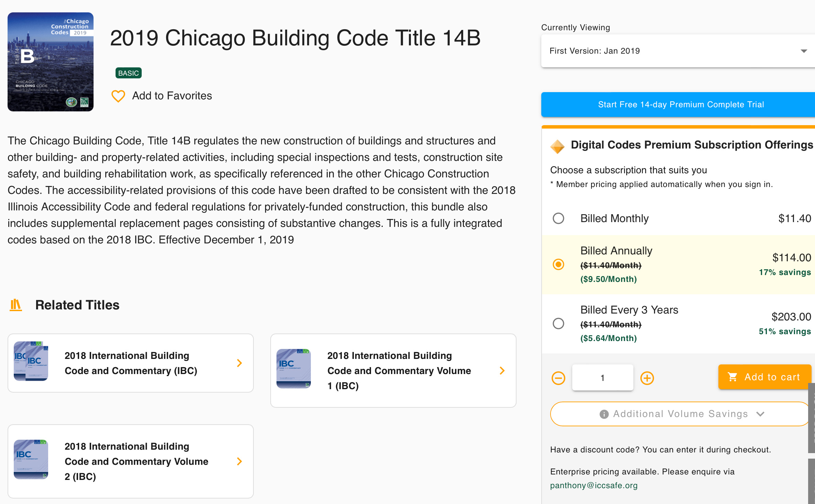This screenshot has height=504, width=815.
Task: Click arrow on Commentary Volume 1 card
Action: click(x=502, y=371)
